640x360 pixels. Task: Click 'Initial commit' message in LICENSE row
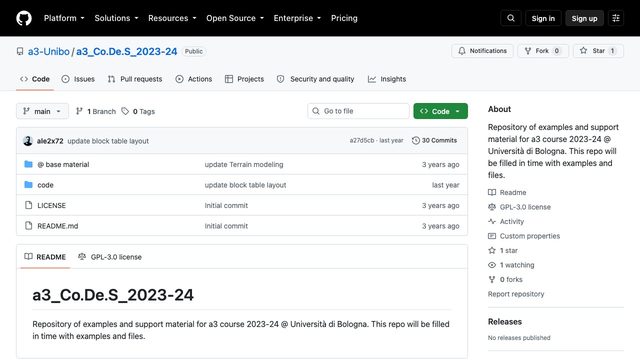226,205
